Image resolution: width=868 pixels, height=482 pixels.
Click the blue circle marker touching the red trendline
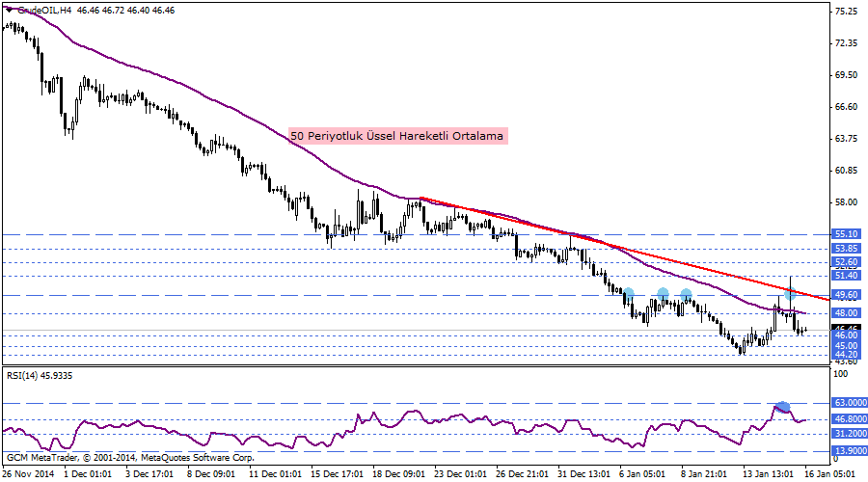click(789, 293)
